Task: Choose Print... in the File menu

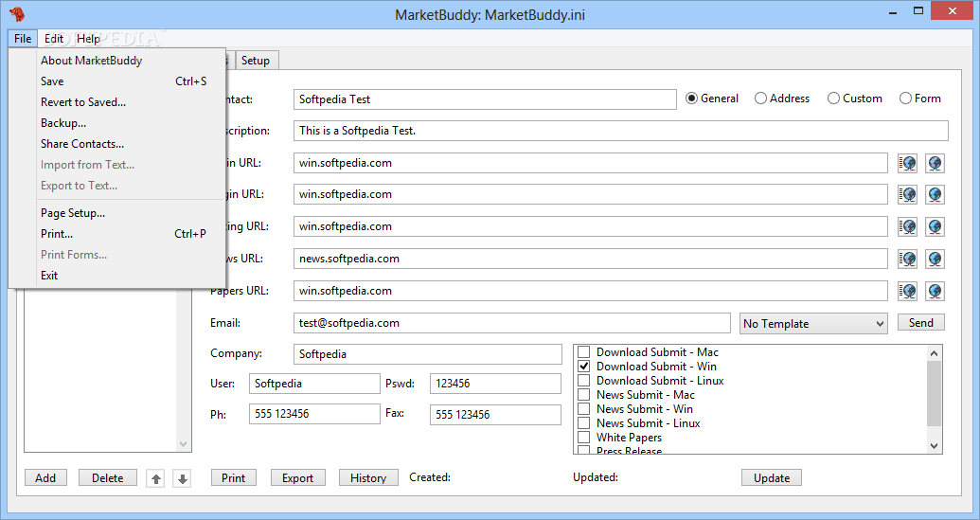Action: tap(117, 234)
